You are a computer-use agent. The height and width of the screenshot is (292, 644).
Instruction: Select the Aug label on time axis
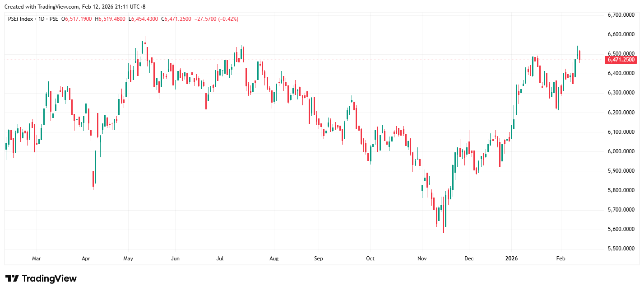(x=273, y=259)
